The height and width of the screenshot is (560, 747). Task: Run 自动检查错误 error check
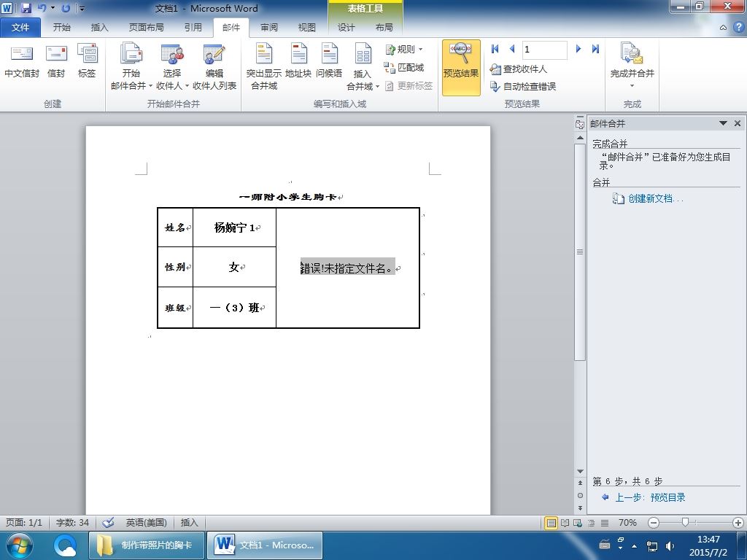(523, 86)
